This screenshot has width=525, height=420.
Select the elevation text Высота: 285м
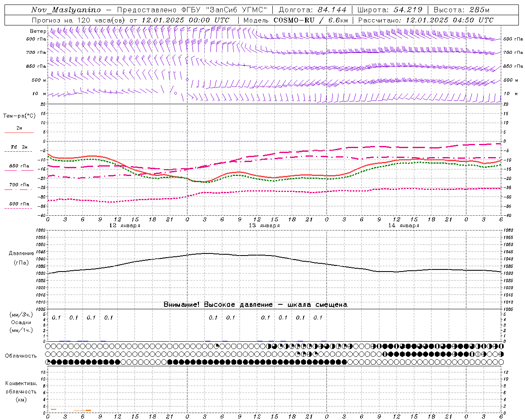[461, 10]
